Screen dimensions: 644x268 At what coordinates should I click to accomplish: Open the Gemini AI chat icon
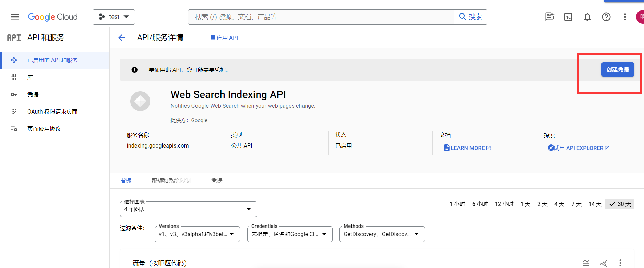tap(550, 17)
